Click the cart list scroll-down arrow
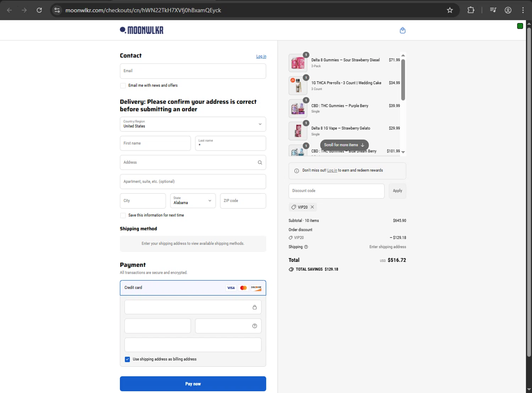 pyautogui.click(x=403, y=152)
